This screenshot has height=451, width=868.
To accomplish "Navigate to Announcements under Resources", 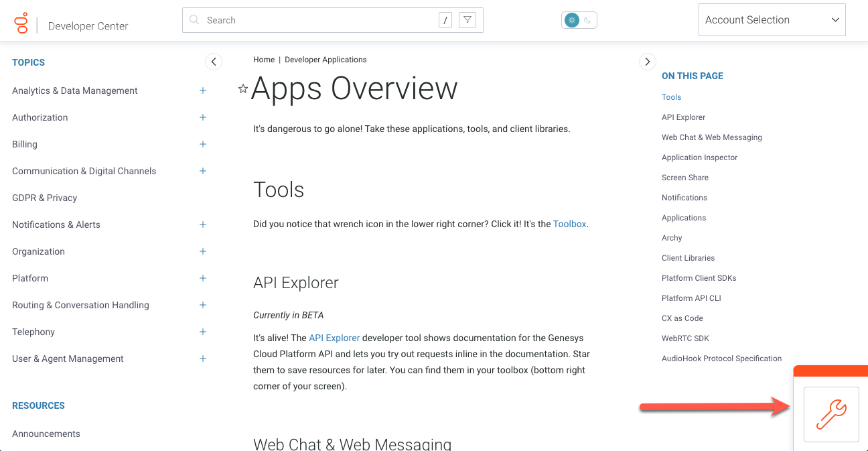I will tap(46, 434).
